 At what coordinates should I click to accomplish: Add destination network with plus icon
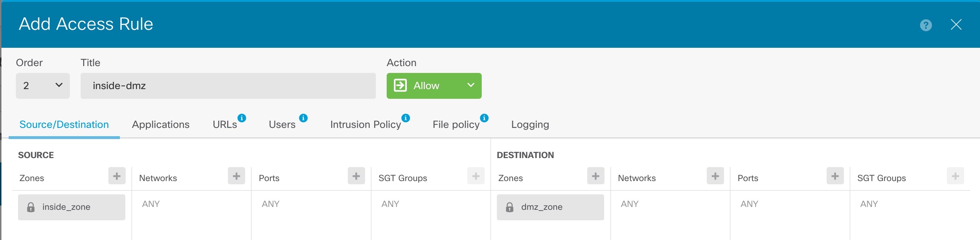point(715,176)
